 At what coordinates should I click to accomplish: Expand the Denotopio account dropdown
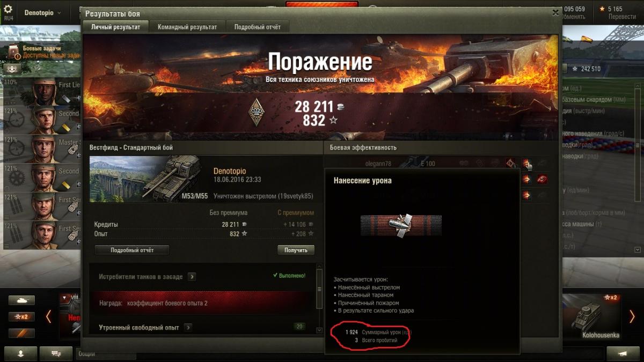click(43, 12)
